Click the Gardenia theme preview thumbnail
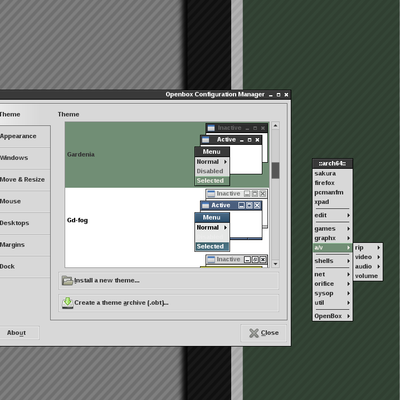 (232, 155)
